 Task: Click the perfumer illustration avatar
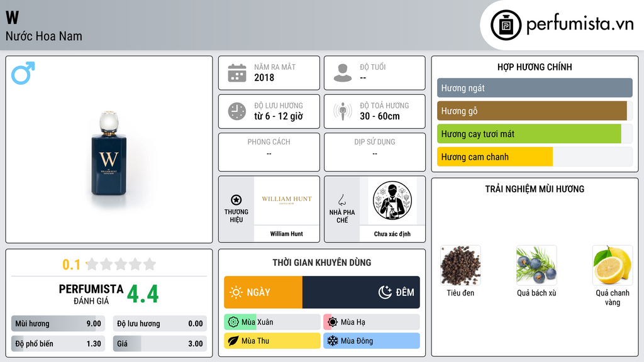(x=392, y=200)
